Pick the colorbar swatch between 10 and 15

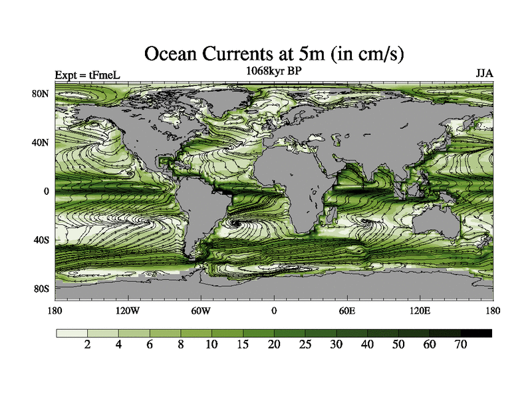[x=227, y=333]
